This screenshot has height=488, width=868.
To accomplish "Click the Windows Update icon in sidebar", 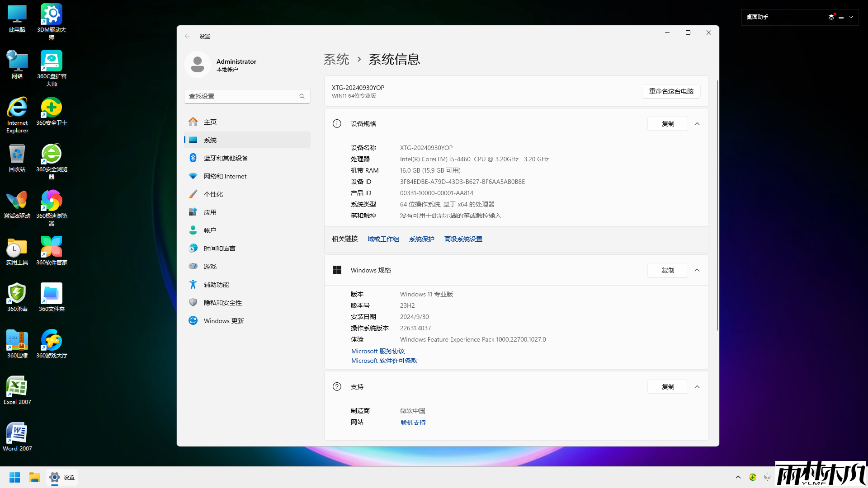I will [193, 321].
